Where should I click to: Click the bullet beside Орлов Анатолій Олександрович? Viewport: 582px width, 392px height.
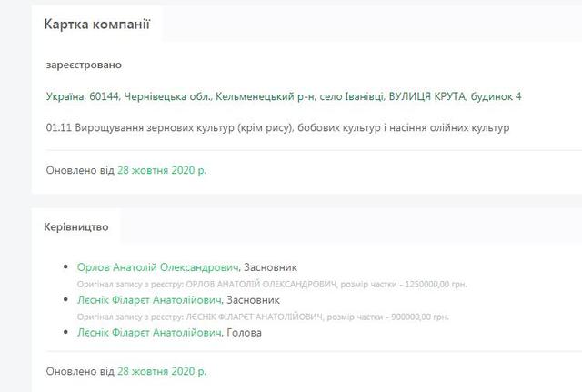(x=65, y=267)
